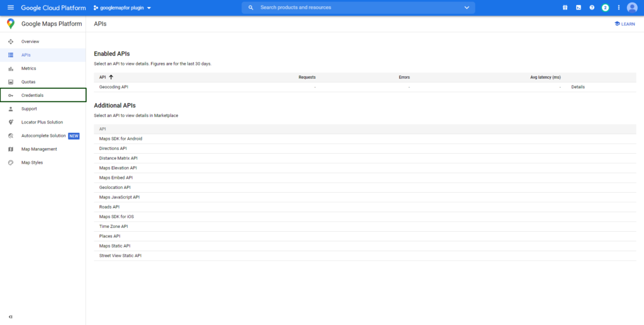The height and width of the screenshot is (325, 644).
Task: Go to Credentials in the sidebar
Action: pos(32,95)
